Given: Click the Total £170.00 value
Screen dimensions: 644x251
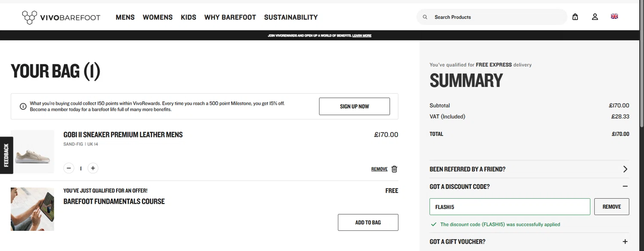Looking at the screenshot, I should click(620, 134).
